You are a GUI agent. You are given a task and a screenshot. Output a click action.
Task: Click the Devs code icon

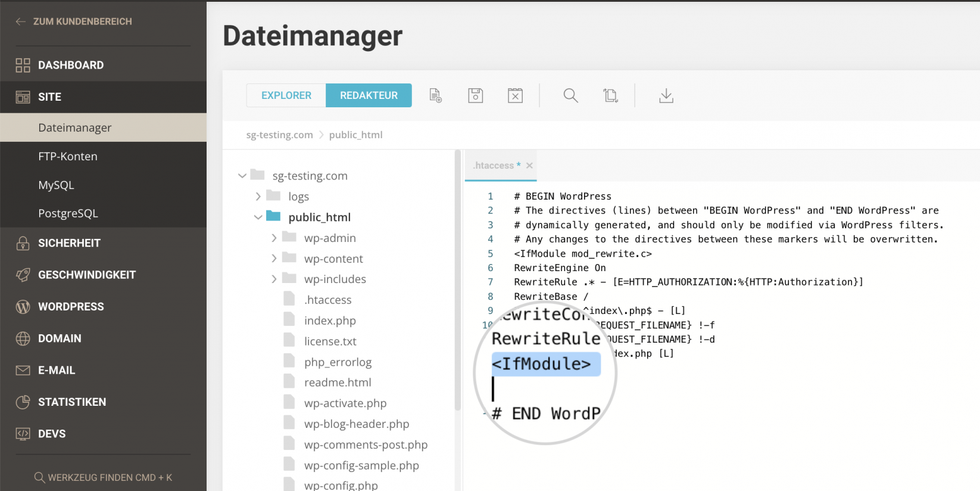click(x=23, y=434)
